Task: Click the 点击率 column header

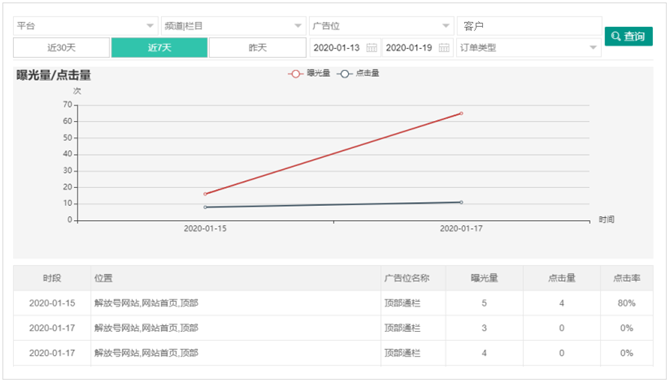Action: click(626, 278)
